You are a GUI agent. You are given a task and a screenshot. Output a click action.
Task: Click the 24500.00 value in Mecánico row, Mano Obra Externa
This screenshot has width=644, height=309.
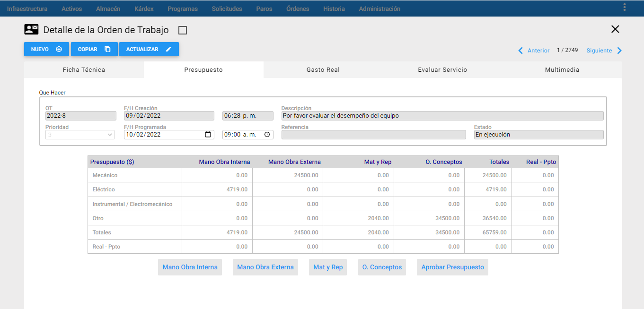(x=306, y=175)
